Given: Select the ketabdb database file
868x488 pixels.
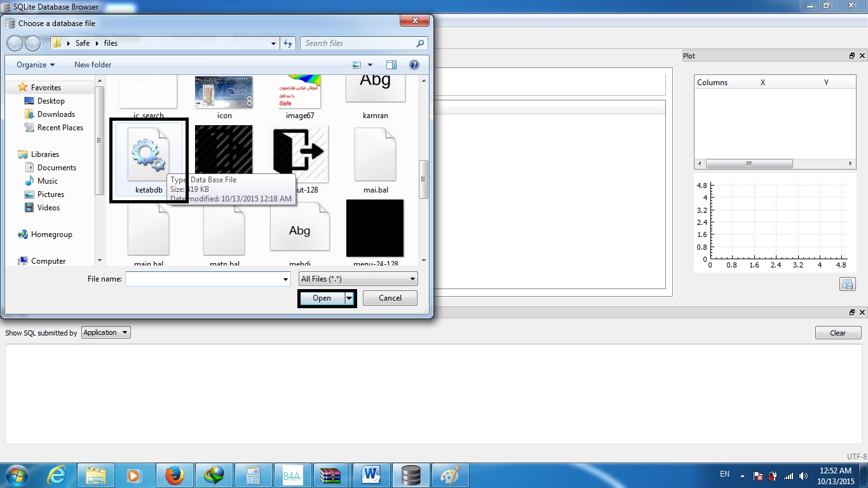Looking at the screenshot, I should click(149, 160).
